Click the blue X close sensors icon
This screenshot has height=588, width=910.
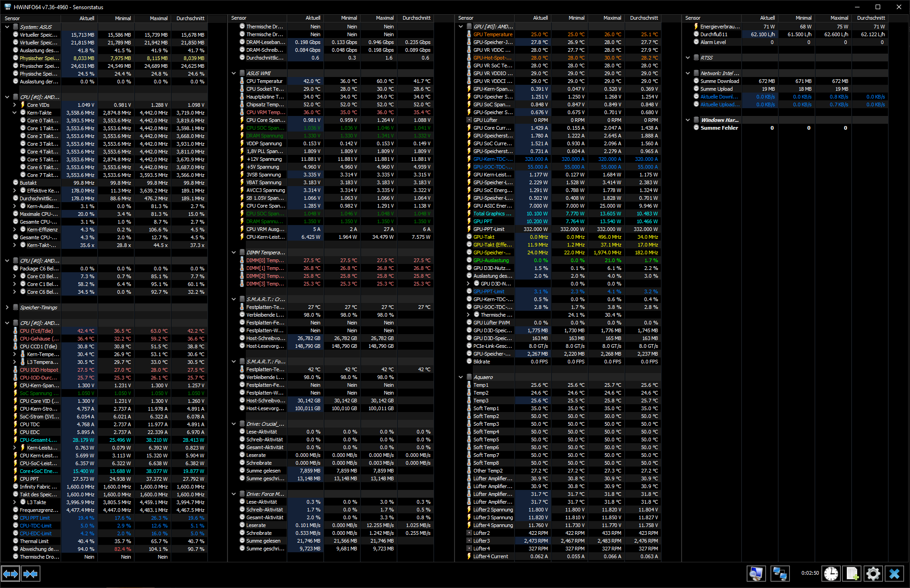pos(894,573)
